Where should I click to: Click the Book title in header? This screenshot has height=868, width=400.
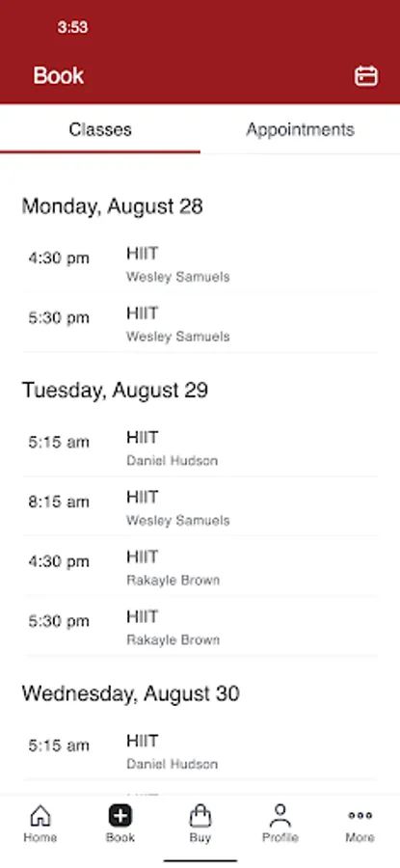click(58, 76)
